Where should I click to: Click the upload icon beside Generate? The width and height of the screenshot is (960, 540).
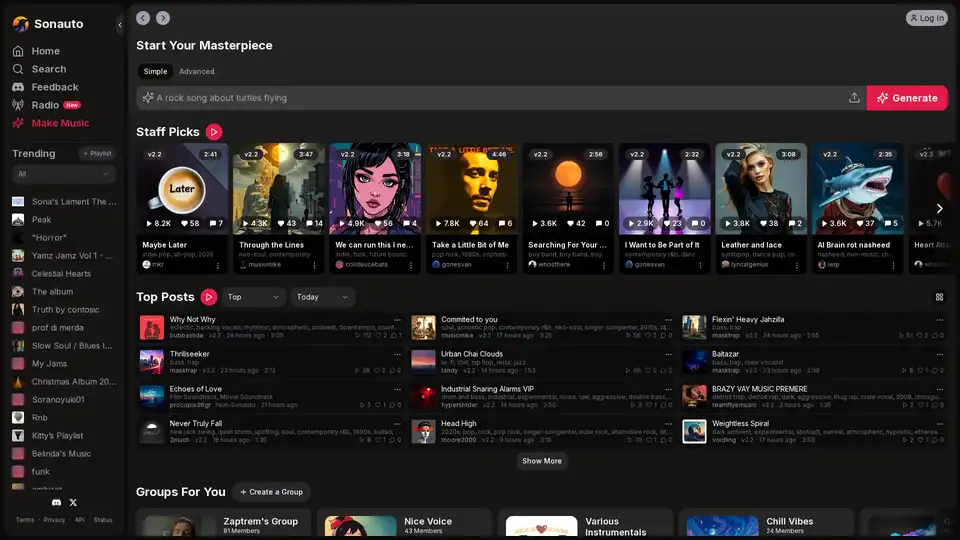pos(854,98)
